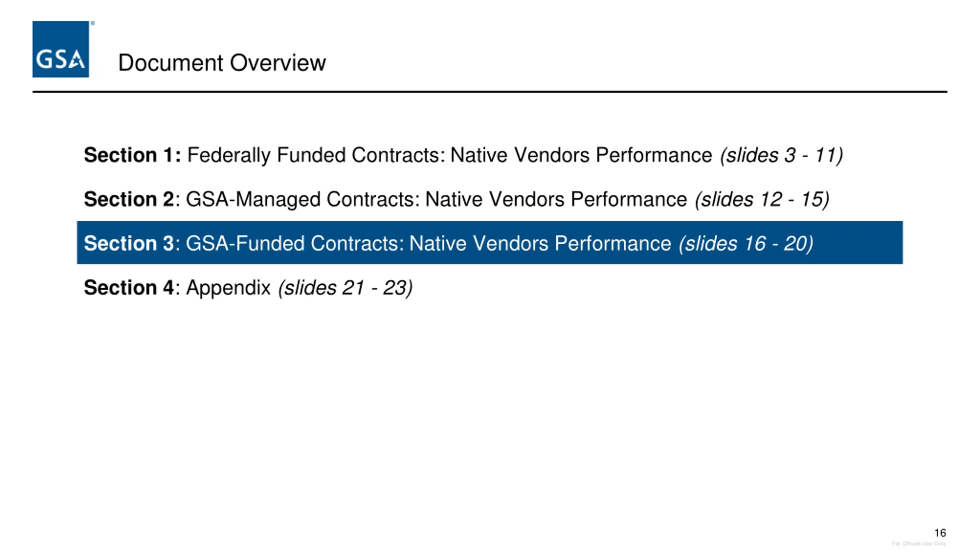Image resolution: width=980 pixels, height=551 pixels.
Task: Click the slides 16 - 20 reference
Action: click(x=746, y=243)
